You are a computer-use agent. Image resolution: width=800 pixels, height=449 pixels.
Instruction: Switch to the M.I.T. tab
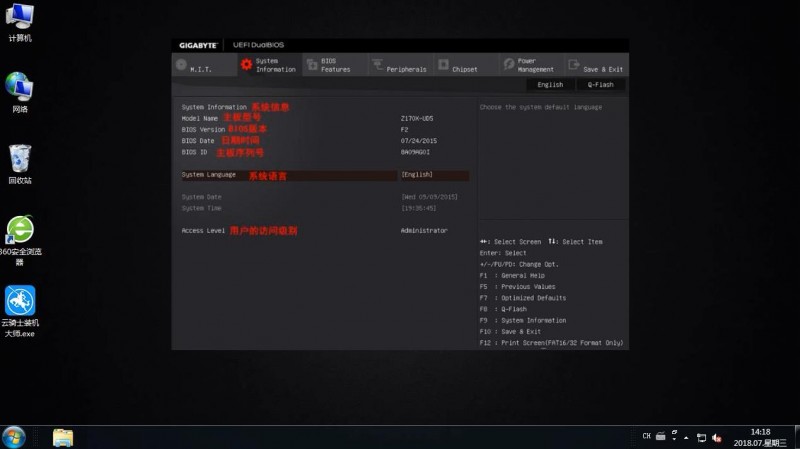click(204, 65)
